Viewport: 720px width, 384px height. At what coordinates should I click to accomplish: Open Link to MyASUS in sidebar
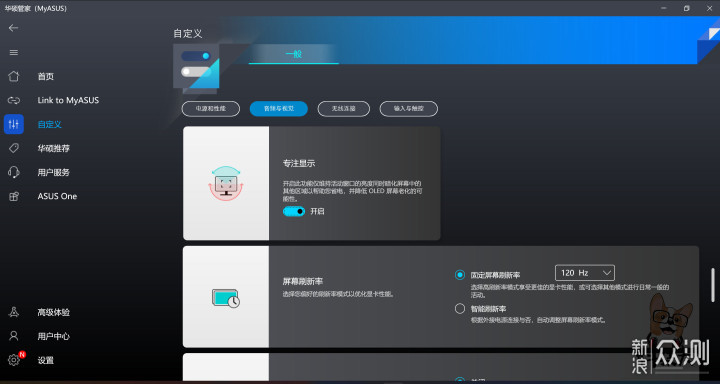coord(68,100)
